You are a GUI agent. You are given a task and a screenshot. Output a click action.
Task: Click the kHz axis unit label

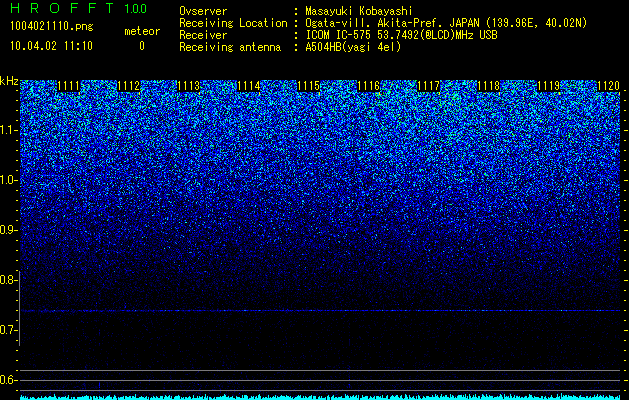pos(9,81)
